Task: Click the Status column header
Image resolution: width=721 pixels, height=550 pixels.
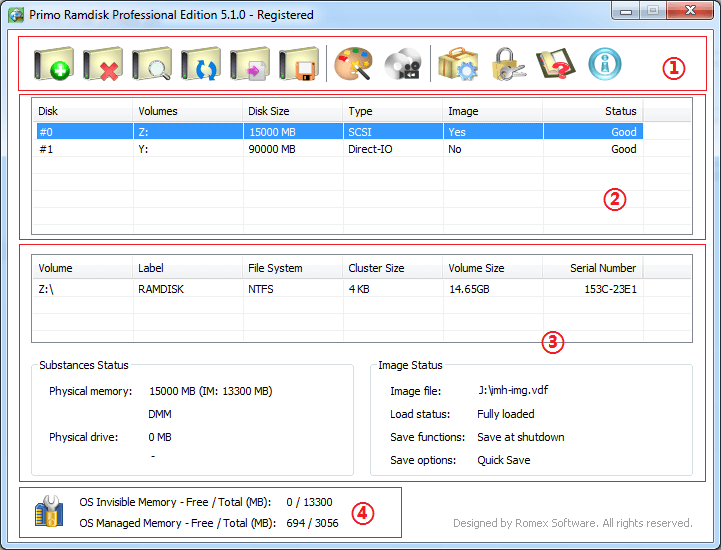Action: (593, 111)
